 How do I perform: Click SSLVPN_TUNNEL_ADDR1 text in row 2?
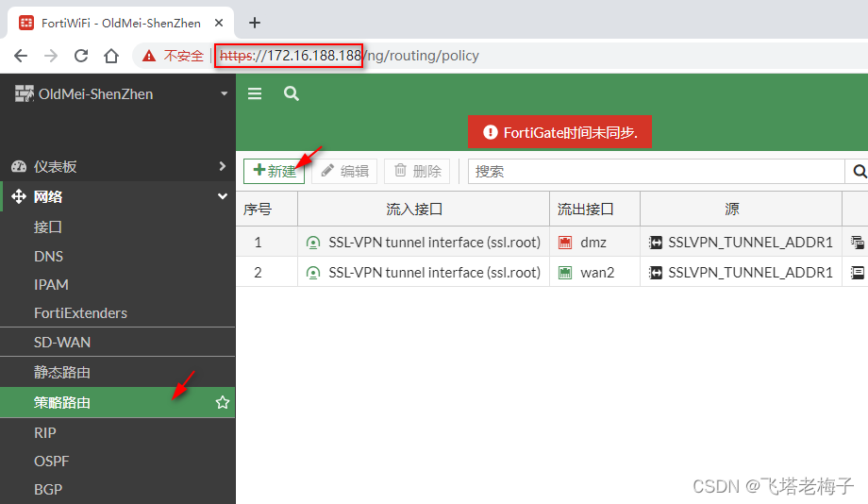(x=751, y=273)
